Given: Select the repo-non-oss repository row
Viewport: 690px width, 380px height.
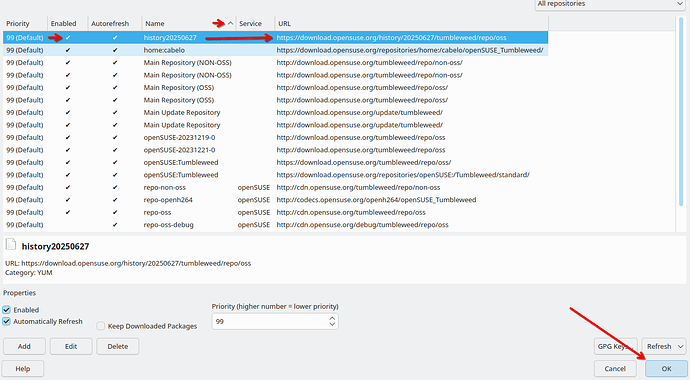Looking at the screenshot, I should [275, 187].
